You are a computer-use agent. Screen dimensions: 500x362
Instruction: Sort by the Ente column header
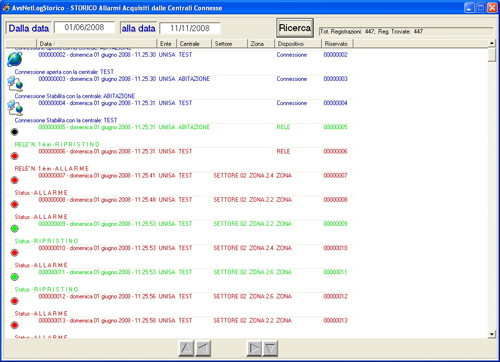[166, 44]
